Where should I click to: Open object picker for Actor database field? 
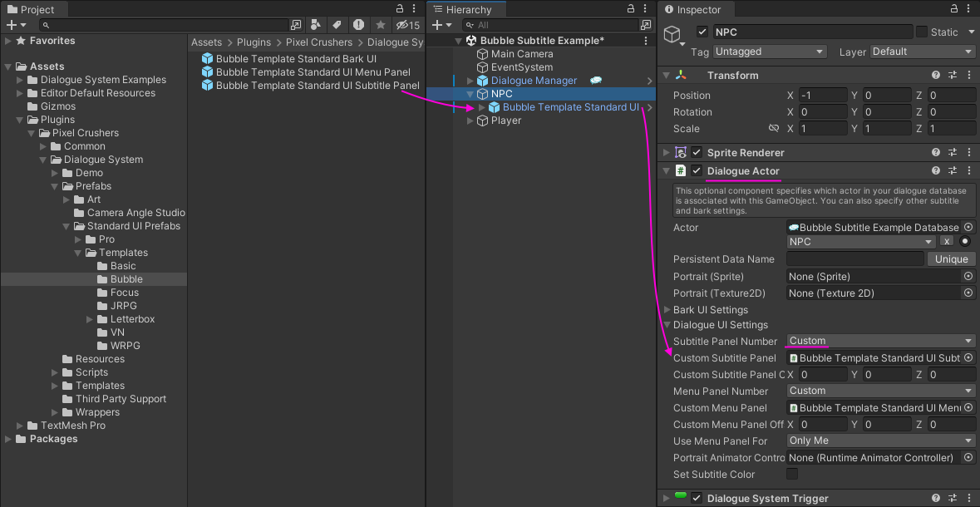tap(968, 228)
